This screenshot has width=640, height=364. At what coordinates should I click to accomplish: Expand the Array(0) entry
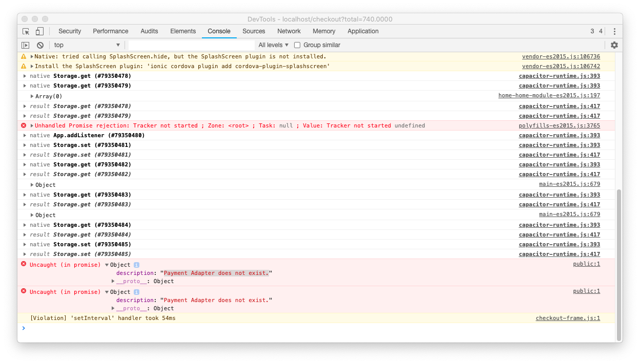point(32,96)
